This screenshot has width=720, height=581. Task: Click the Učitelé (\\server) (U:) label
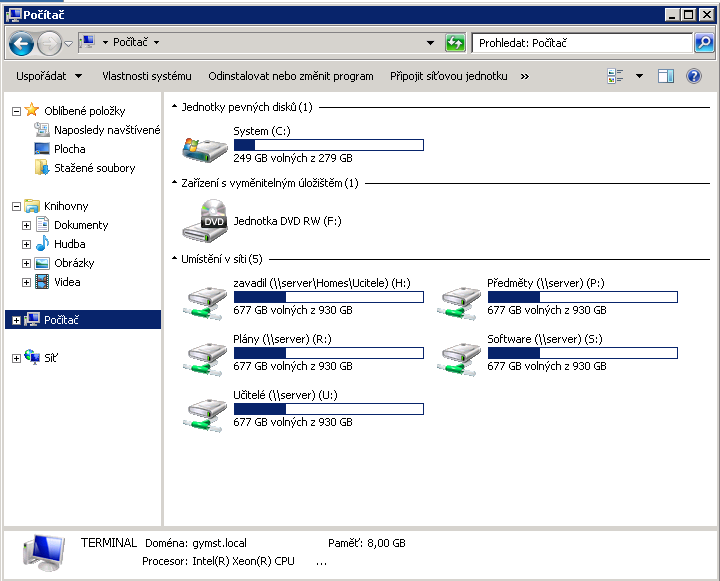coord(285,395)
